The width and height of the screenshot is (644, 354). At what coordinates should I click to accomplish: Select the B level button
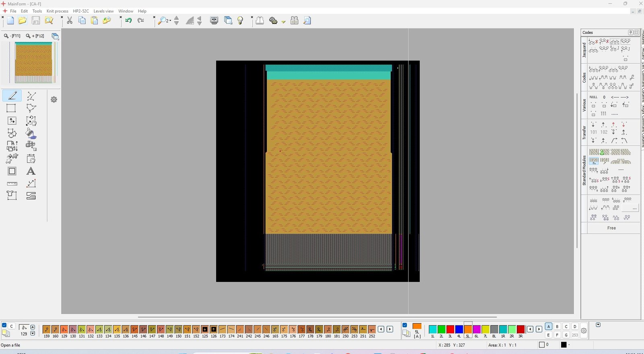[x=557, y=327]
